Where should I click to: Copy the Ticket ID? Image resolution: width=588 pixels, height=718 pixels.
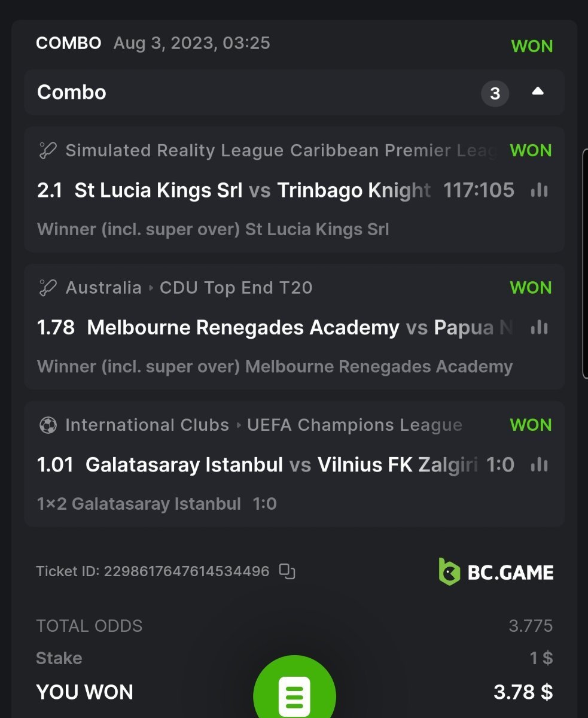287,571
